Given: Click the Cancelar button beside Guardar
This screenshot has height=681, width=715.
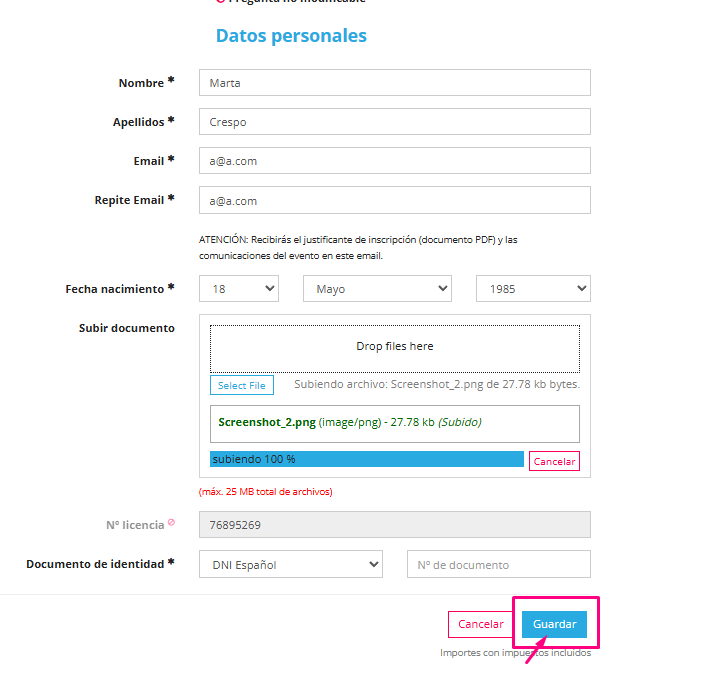Looking at the screenshot, I should (481, 624).
